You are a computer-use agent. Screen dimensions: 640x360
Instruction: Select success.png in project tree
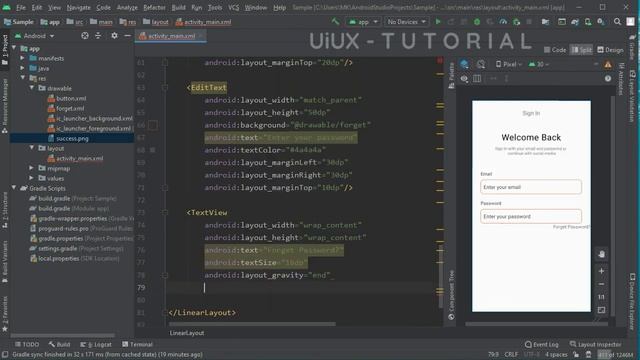(x=72, y=138)
